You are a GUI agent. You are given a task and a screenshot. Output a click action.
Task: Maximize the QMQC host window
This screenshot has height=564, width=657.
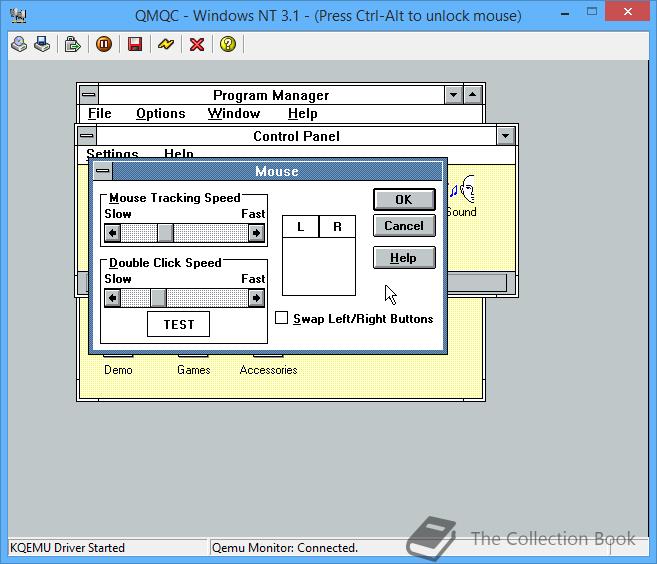[x=592, y=12]
